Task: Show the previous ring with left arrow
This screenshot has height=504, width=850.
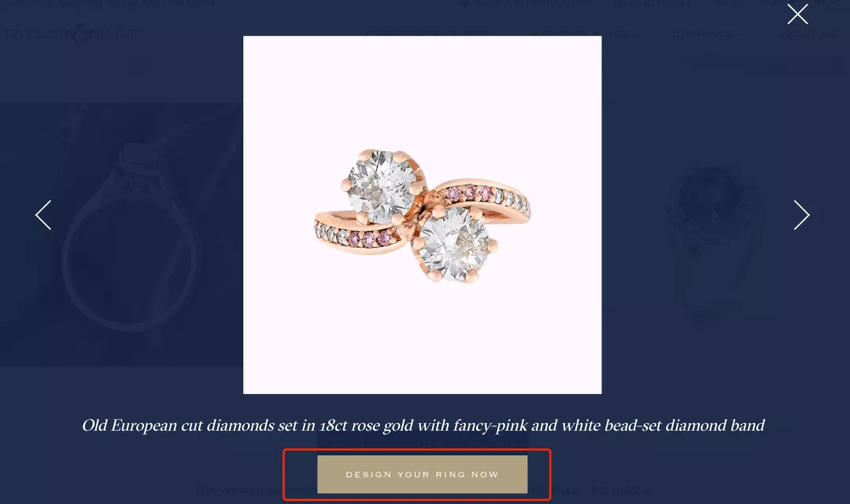Action: click(43, 215)
